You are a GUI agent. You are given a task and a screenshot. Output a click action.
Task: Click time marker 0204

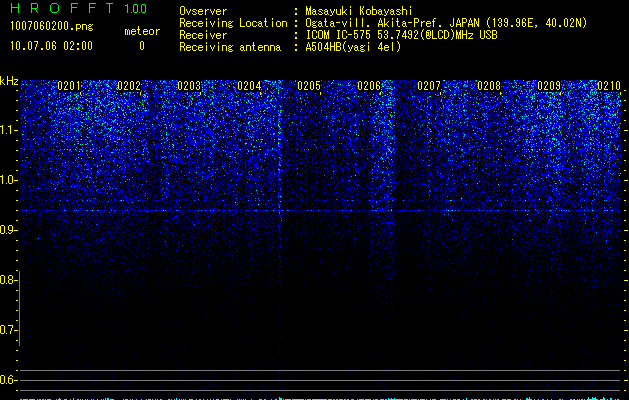[x=249, y=86]
